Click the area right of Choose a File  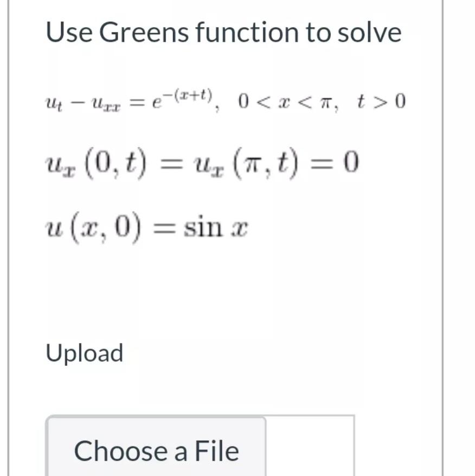[x=309, y=449]
